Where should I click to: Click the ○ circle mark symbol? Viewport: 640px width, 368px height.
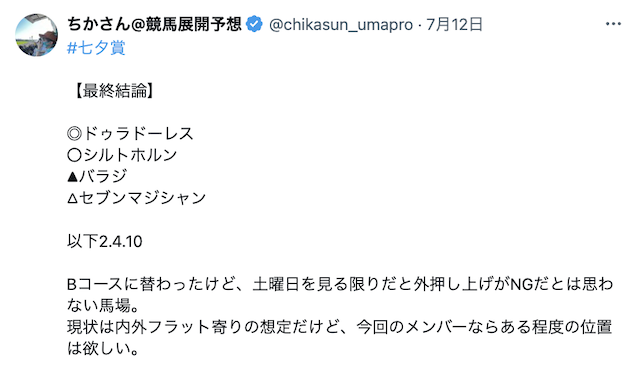click(x=74, y=155)
